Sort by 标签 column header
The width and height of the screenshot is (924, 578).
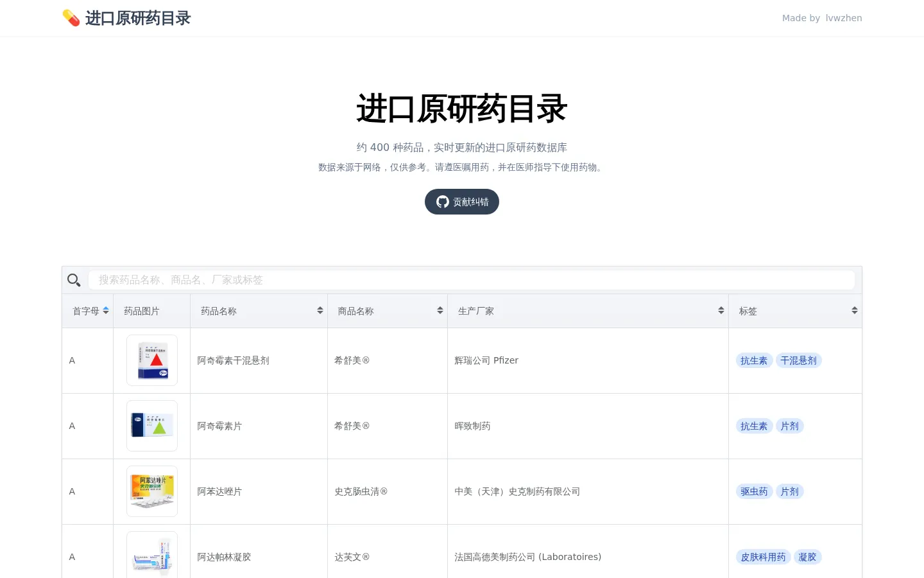click(x=796, y=311)
